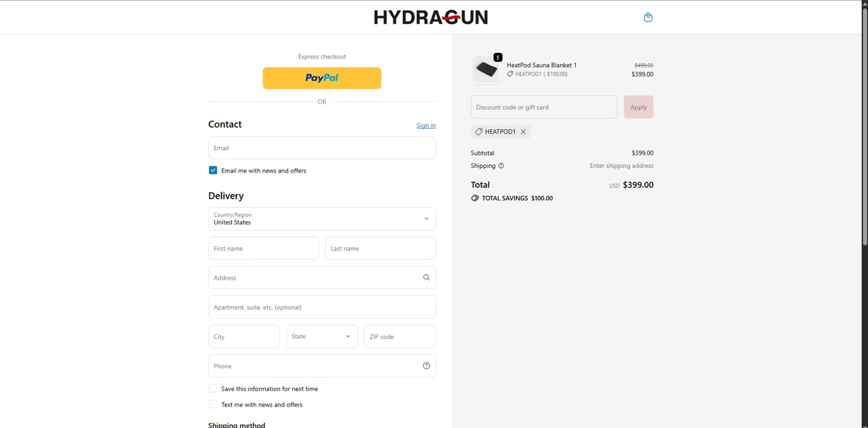Screen dimensions: 868x428
Task: Click the Total Savings tag icon
Action: [475, 198]
